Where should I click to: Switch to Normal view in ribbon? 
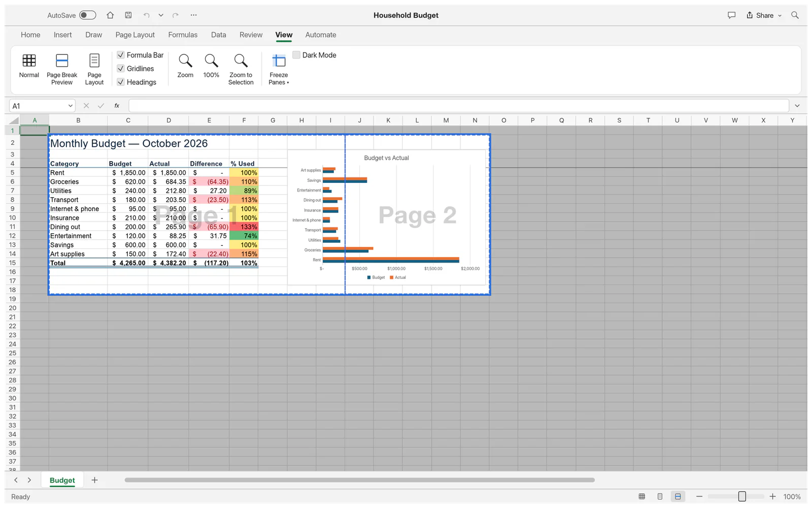(x=29, y=66)
